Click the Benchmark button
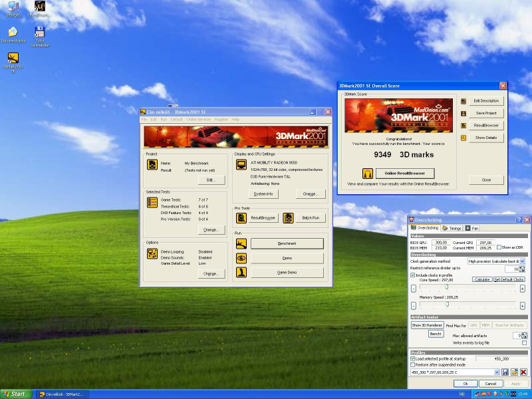The width and height of the screenshot is (532, 399). (x=287, y=243)
